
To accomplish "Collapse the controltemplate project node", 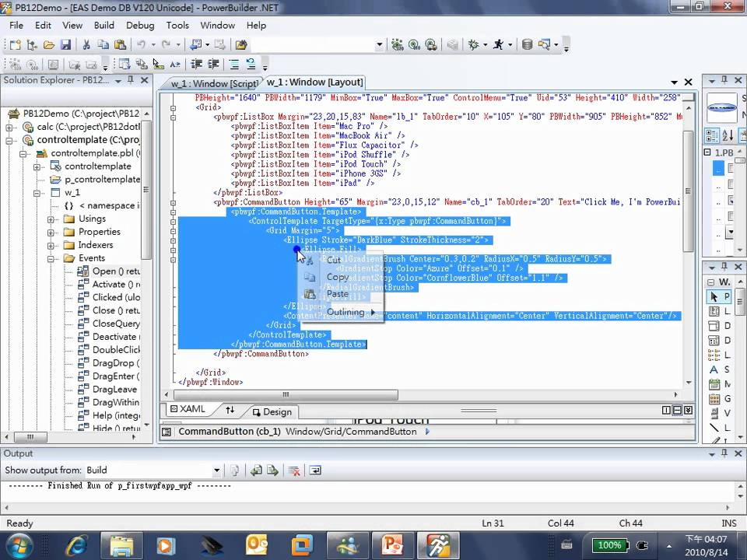I will coord(9,141).
